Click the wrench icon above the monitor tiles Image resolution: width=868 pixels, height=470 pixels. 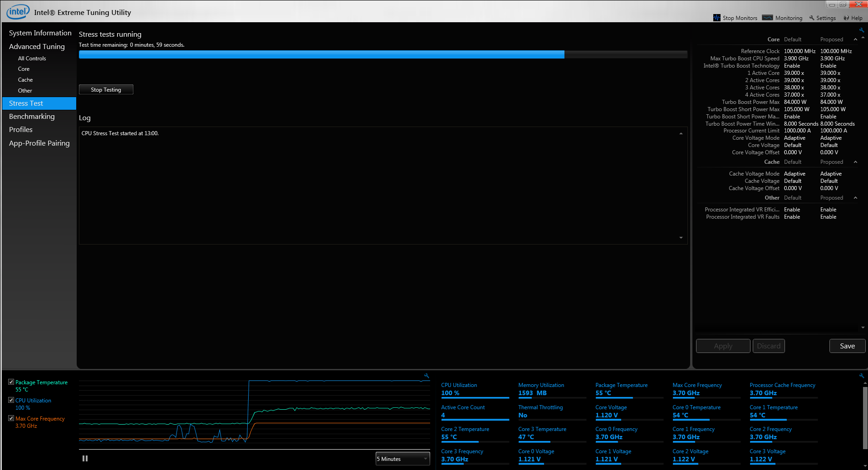click(x=861, y=376)
